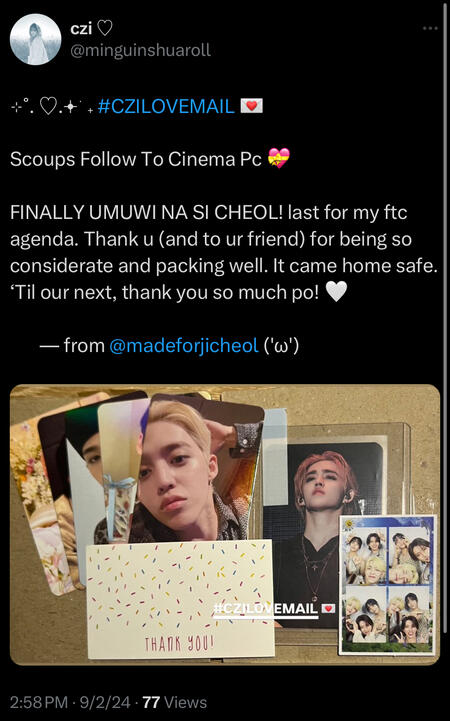The image size is (450, 721).
Task: Click the 9/2/24 post date
Action: [x=105, y=702]
